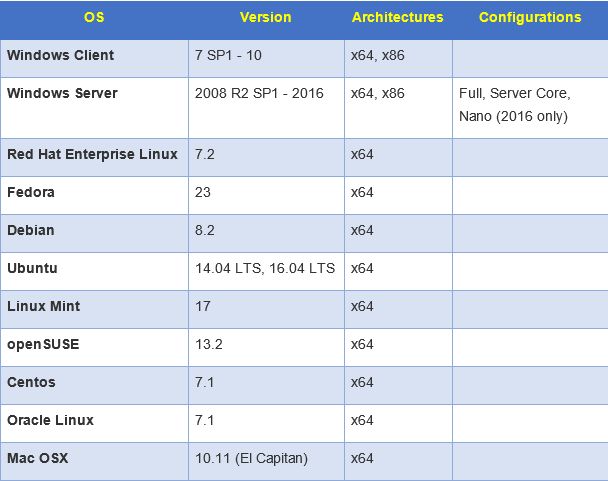608x481 pixels.
Task: Select the Debian row label
Action: 31,230
